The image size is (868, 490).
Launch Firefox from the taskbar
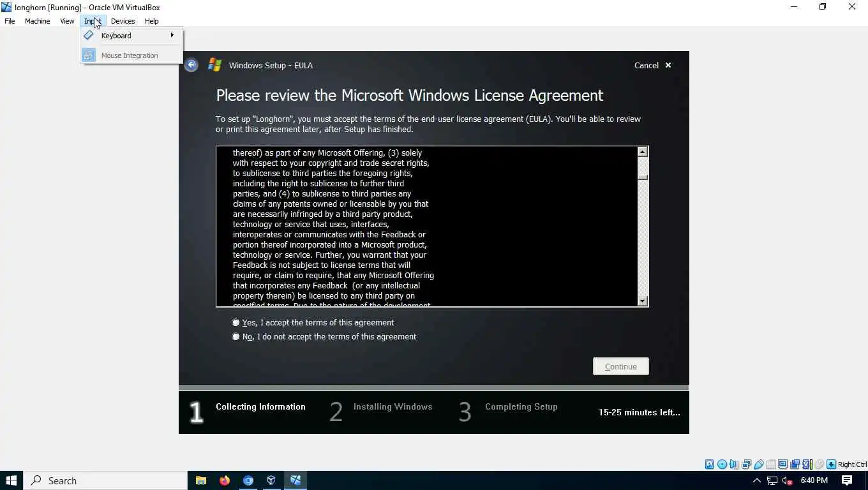click(225, 480)
